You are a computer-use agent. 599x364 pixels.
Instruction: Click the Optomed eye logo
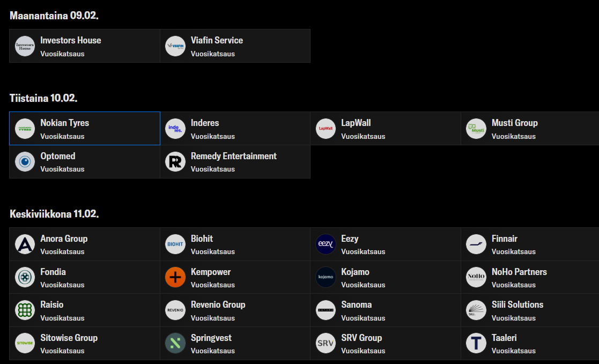coord(25,162)
